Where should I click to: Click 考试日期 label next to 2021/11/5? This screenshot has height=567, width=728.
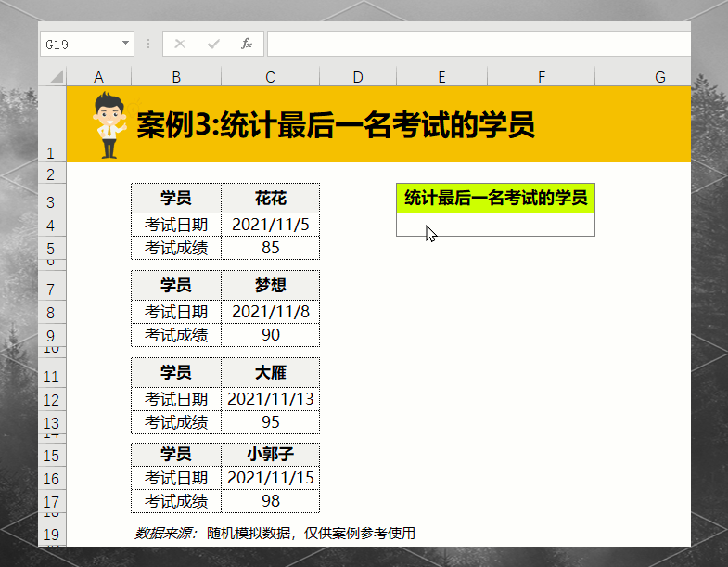tap(176, 225)
